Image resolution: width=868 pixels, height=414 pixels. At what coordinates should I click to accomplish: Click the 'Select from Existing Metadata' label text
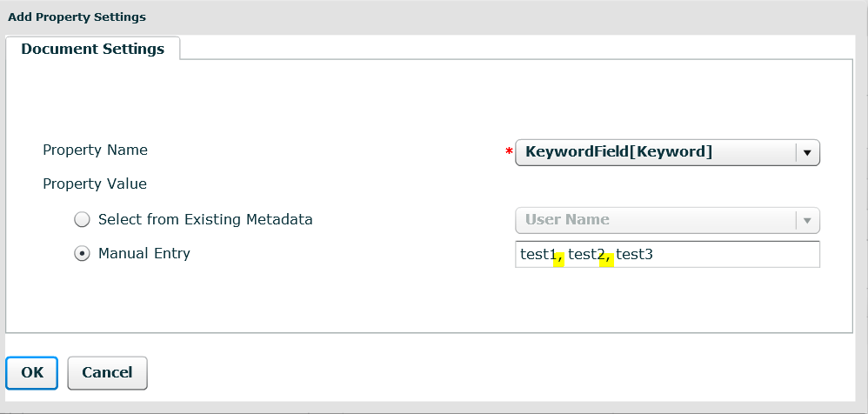[205, 219]
